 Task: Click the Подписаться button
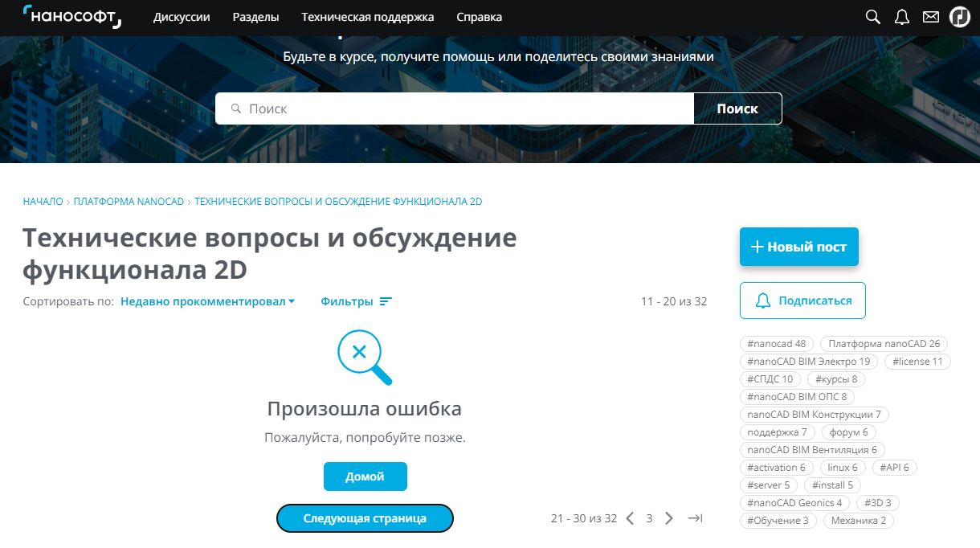802,301
